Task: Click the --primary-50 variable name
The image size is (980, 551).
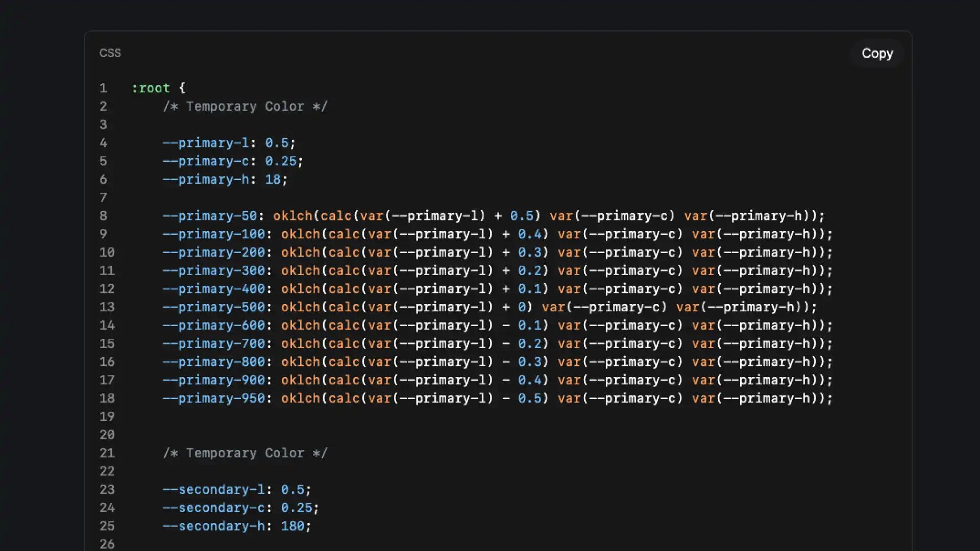Action: pos(210,216)
